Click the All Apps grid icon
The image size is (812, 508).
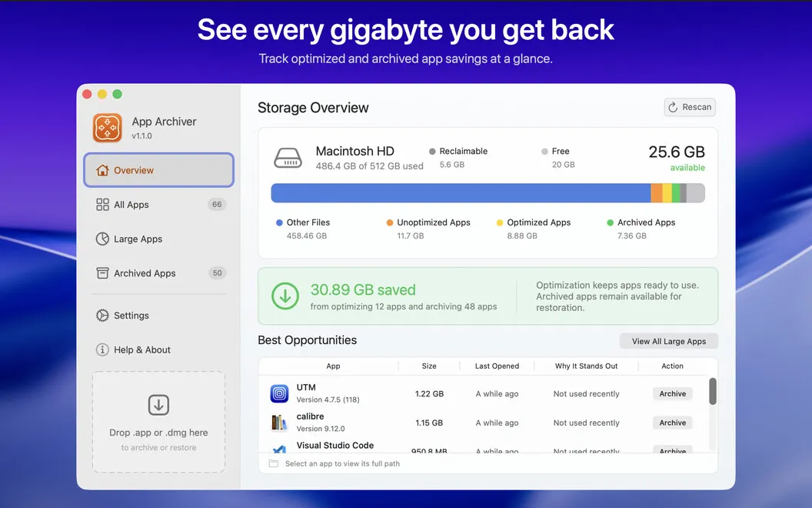102,204
